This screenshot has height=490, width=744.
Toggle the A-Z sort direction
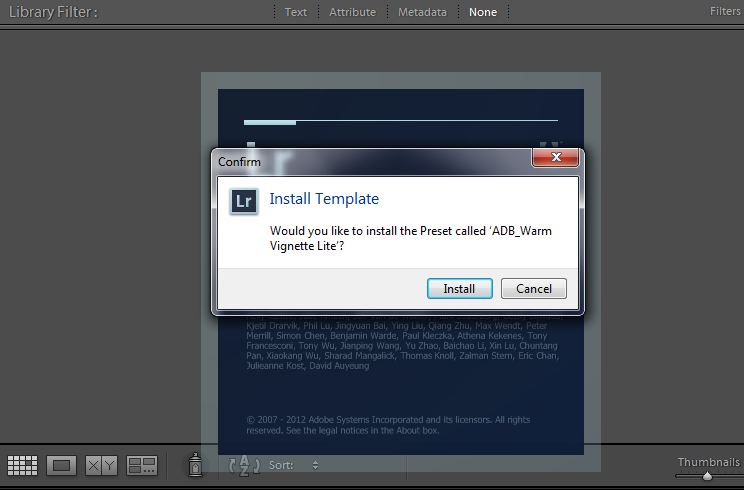244,465
